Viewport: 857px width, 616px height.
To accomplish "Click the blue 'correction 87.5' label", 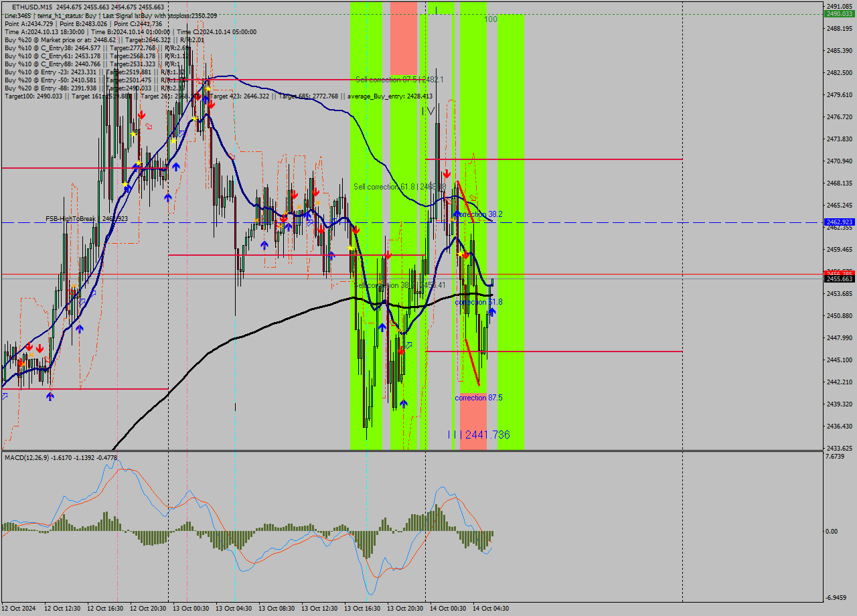I will tap(479, 398).
